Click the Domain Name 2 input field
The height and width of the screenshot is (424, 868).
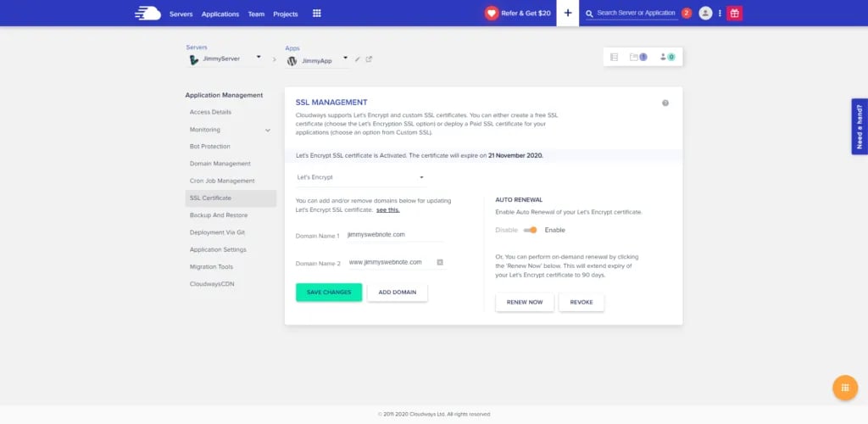[392, 262]
